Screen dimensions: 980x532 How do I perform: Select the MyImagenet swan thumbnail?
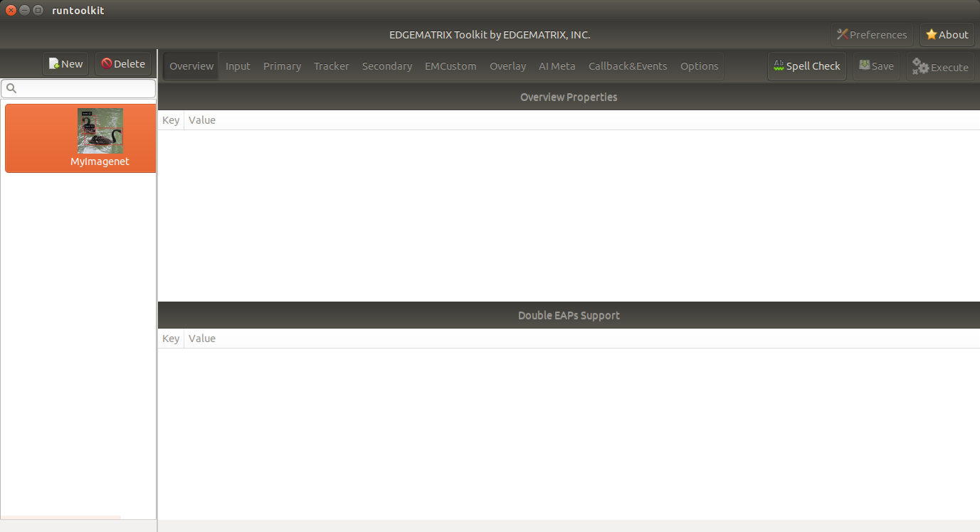(x=100, y=131)
